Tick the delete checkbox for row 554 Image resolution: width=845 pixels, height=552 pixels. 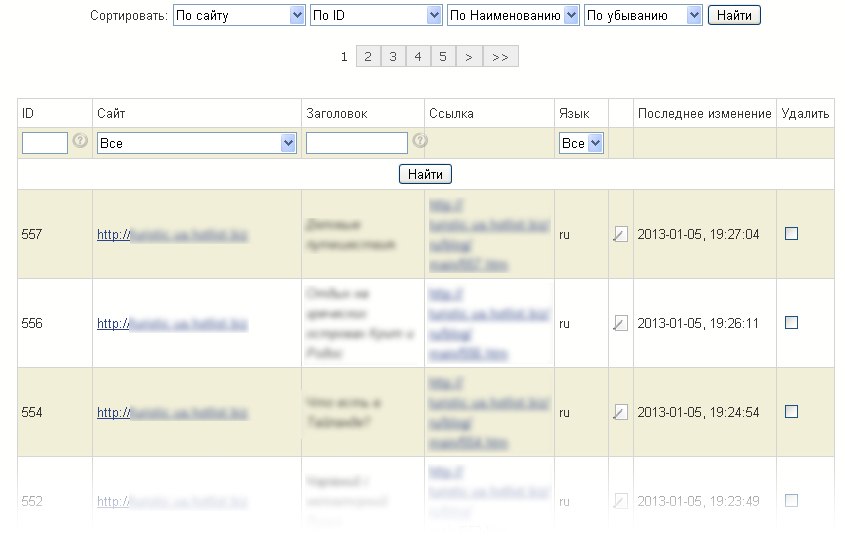[x=791, y=411]
